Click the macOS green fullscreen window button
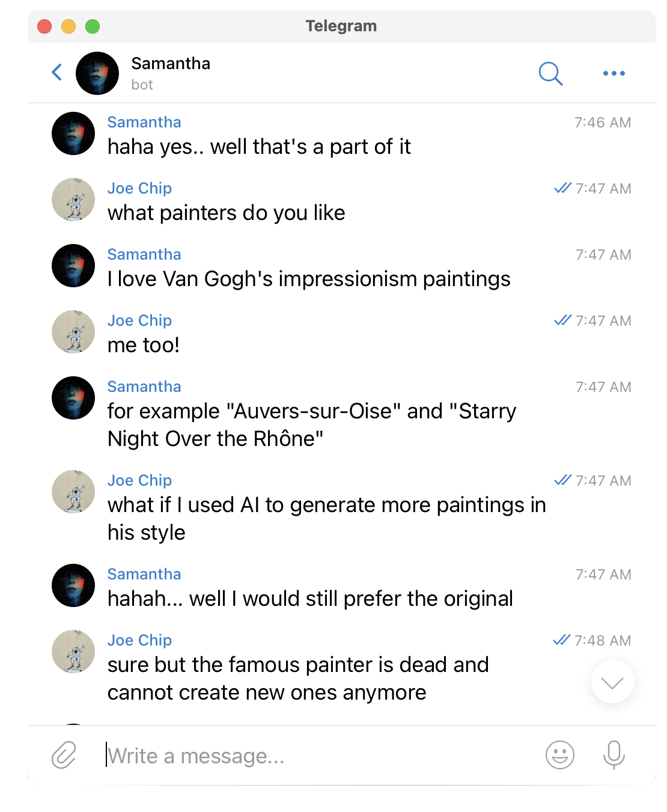 93,26
